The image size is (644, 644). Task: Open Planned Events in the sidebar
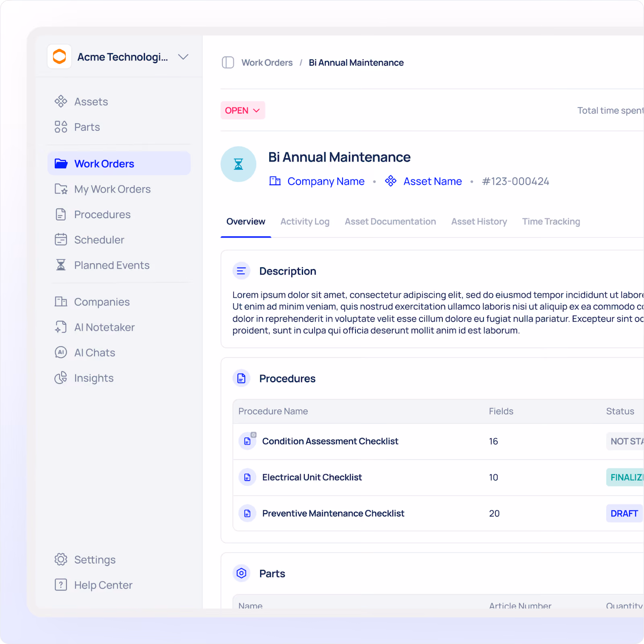(x=119, y=265)
